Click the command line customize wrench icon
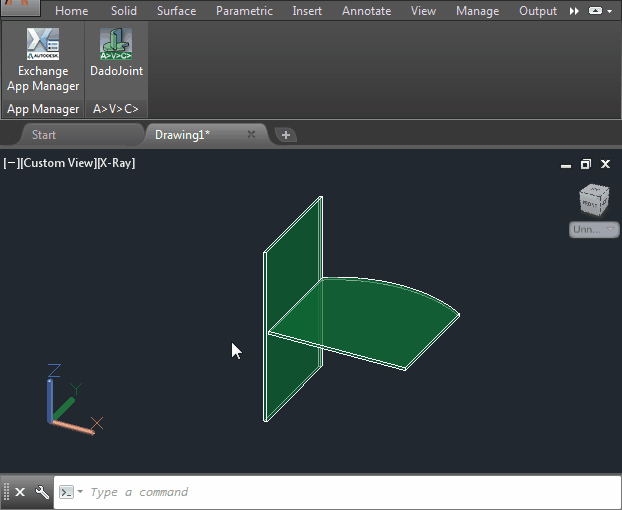622x510 pixels. pyautogui.click(x=42, y=492)
